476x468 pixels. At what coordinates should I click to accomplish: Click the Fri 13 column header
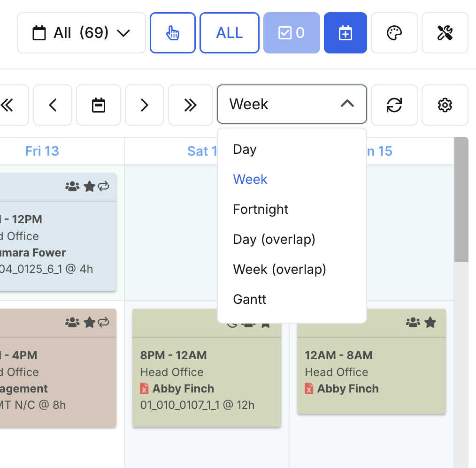click(42, 151)
